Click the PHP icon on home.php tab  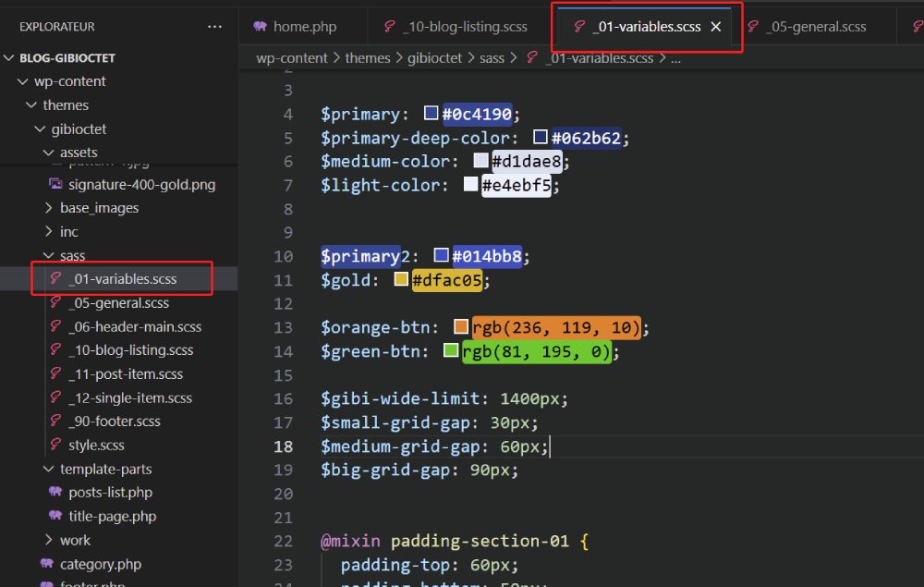coord(260,26)
